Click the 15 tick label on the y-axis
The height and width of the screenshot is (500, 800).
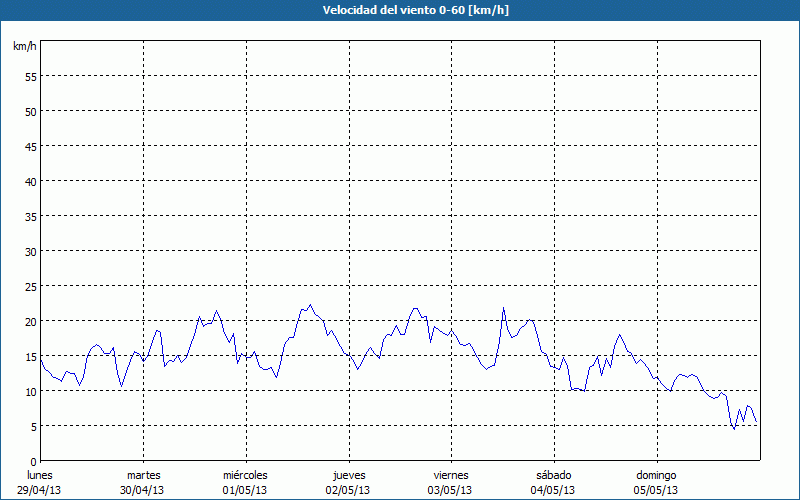click(30, 357)
